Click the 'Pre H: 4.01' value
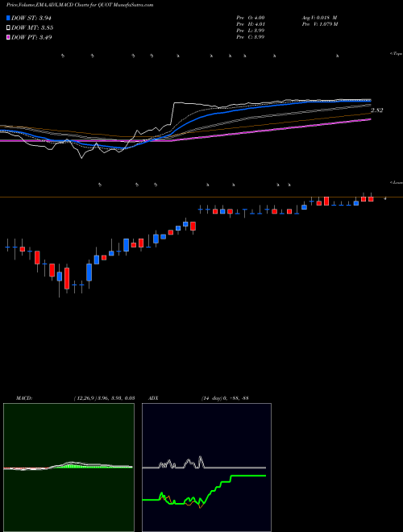 pyautogui.click(x=251, y=24)
